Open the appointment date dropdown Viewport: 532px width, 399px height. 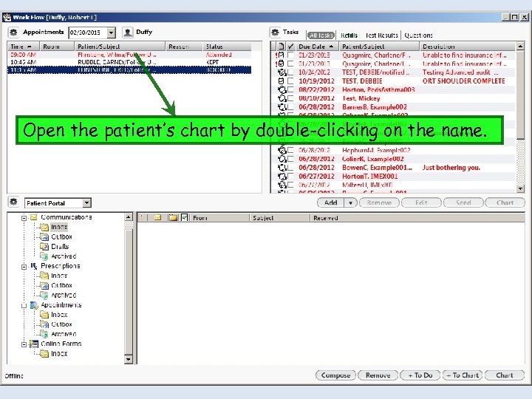111,33
